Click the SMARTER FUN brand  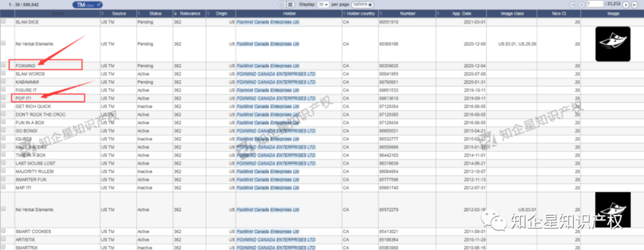30,180
